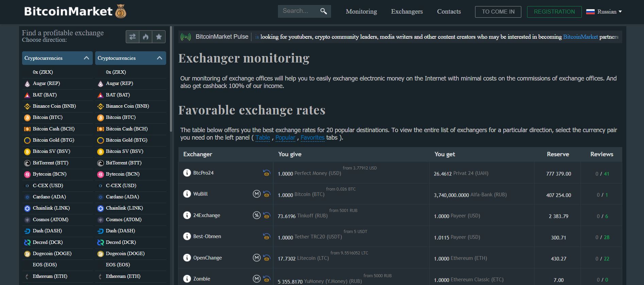
Task: Click the REGISTRATION button
Action: (x=554, y=12)
